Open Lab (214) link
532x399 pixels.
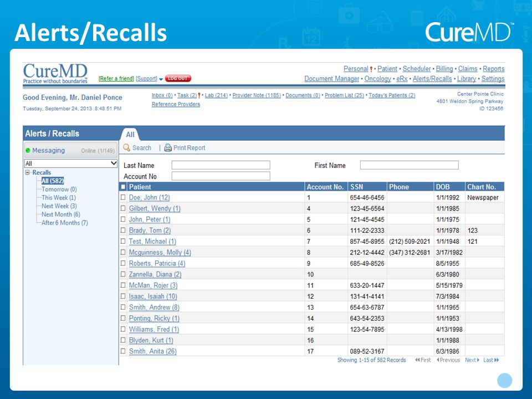216,95
